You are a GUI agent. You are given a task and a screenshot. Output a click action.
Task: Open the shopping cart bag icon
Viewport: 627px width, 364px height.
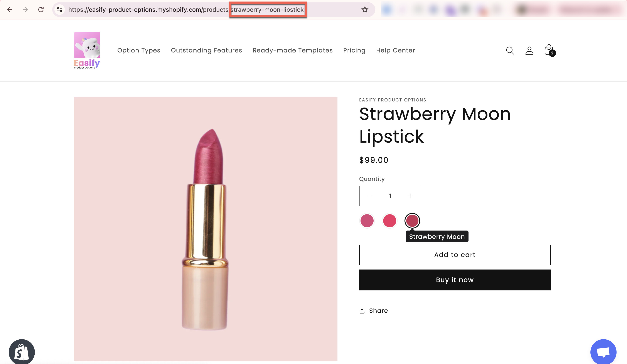coord(549,50)
